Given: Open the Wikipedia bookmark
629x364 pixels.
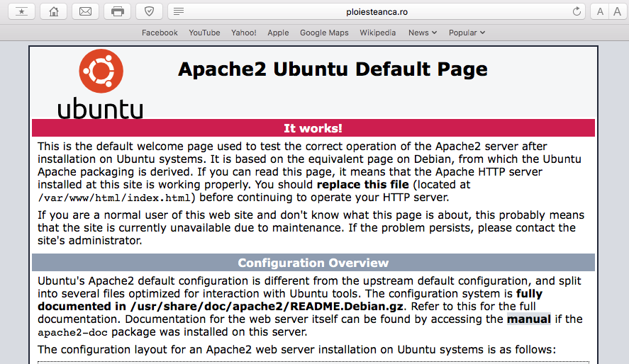Looking at the screenshot, I should 377,33.
